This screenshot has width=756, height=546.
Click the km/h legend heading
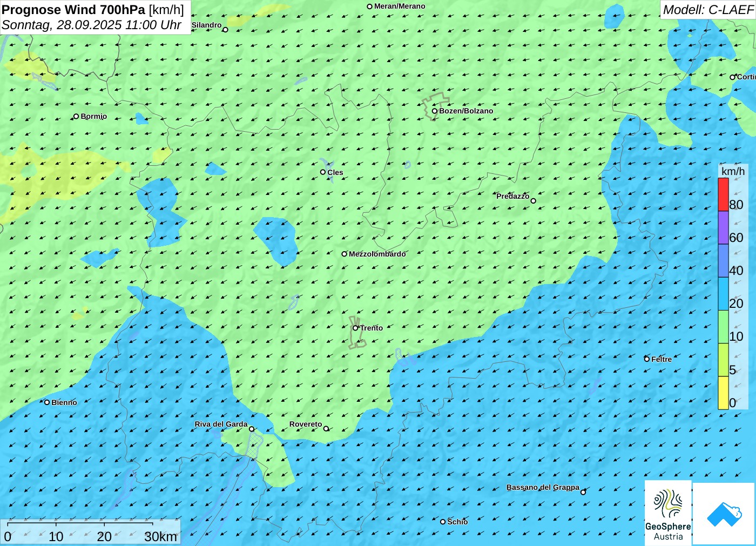coord(733,171)
